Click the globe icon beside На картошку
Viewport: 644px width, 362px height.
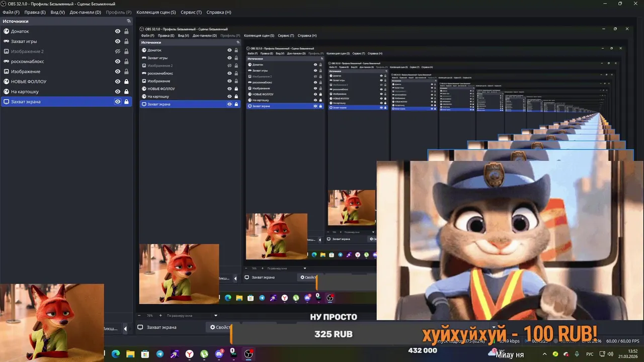pyautogui.click(x=6, y=92)
